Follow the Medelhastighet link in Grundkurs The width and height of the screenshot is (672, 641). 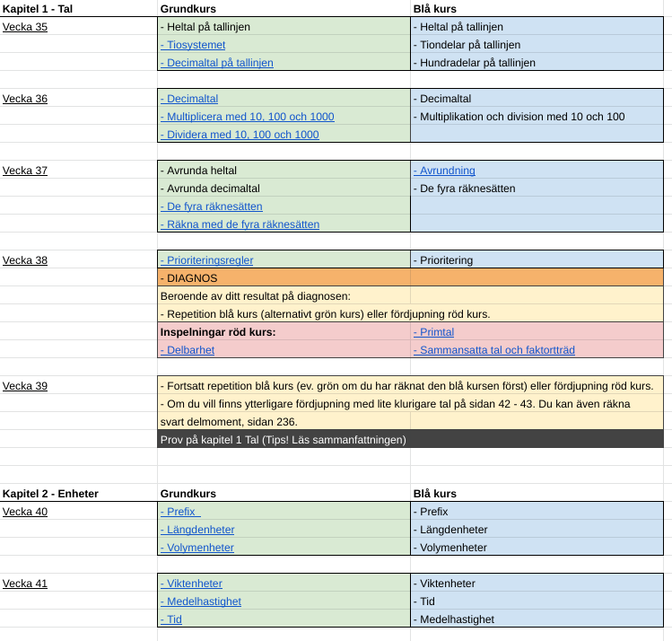tap(203, 601)
